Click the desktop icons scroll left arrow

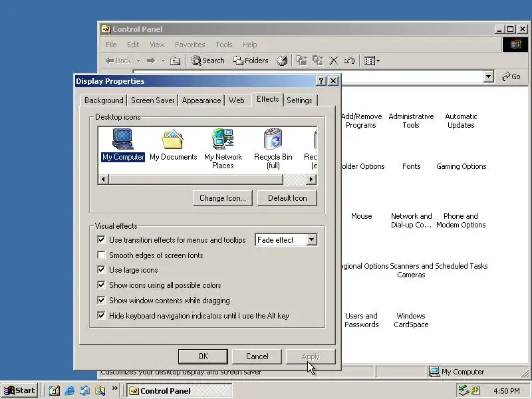pyautogui.click(x=104, y=179)
